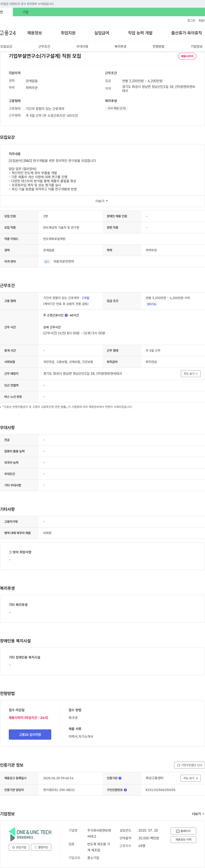Report false ad via 거짓구인광고 신고
The image size is (205, 868).
[189, 765]
